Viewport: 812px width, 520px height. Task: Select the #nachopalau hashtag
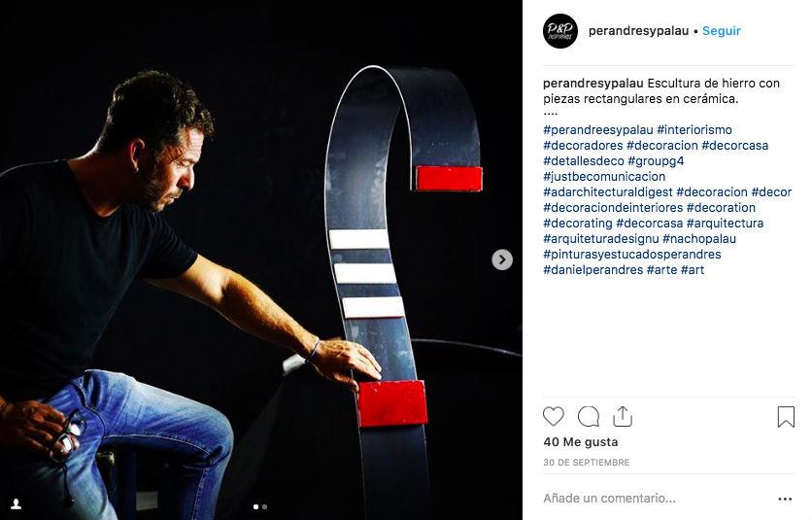(x=699, y=238)
